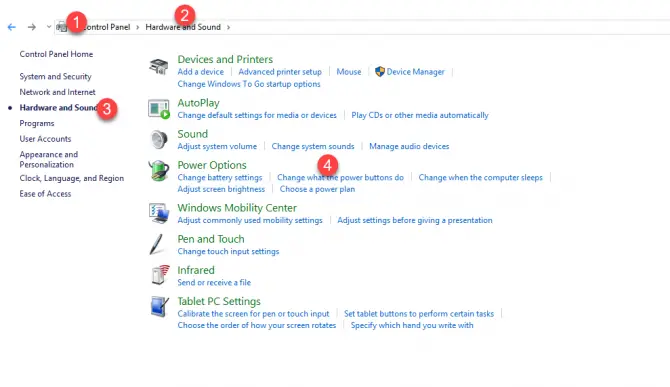Click Change what the power buttons do
The image size is (670, 387).
click(x=340, y=178)
